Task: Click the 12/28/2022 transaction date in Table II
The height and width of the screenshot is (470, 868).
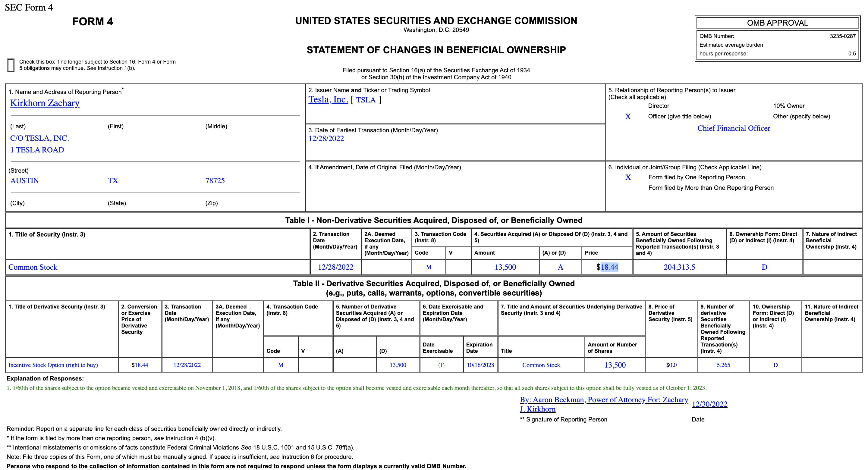Action: point(187,365)
